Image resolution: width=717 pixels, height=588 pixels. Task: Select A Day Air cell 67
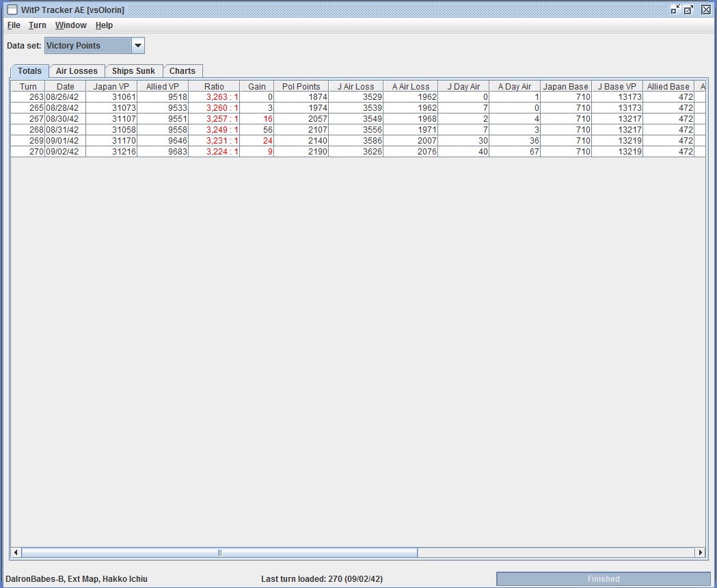click(515, 152)
